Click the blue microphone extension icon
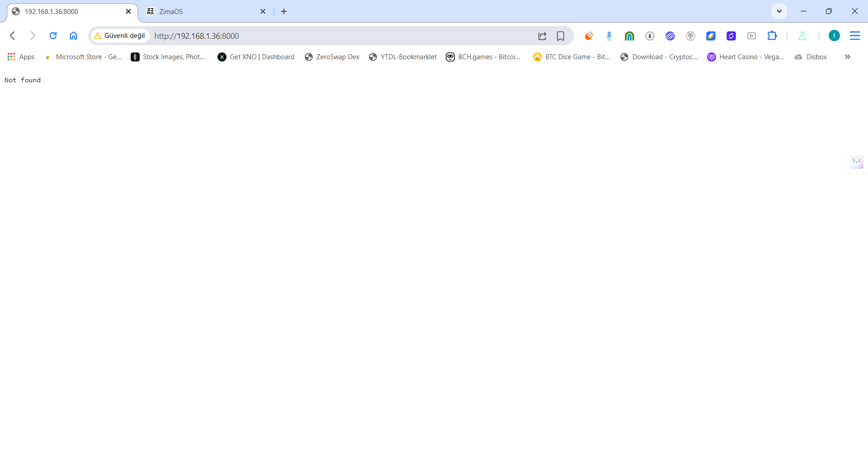868x461 pixels. [x=609, y=36]
